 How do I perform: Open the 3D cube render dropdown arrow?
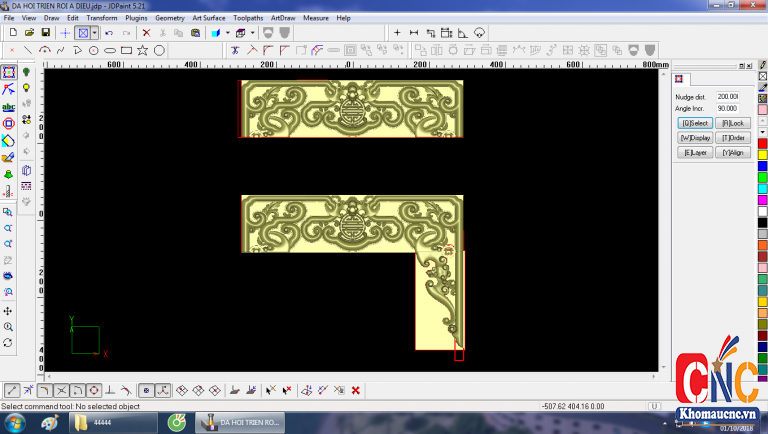228,33
